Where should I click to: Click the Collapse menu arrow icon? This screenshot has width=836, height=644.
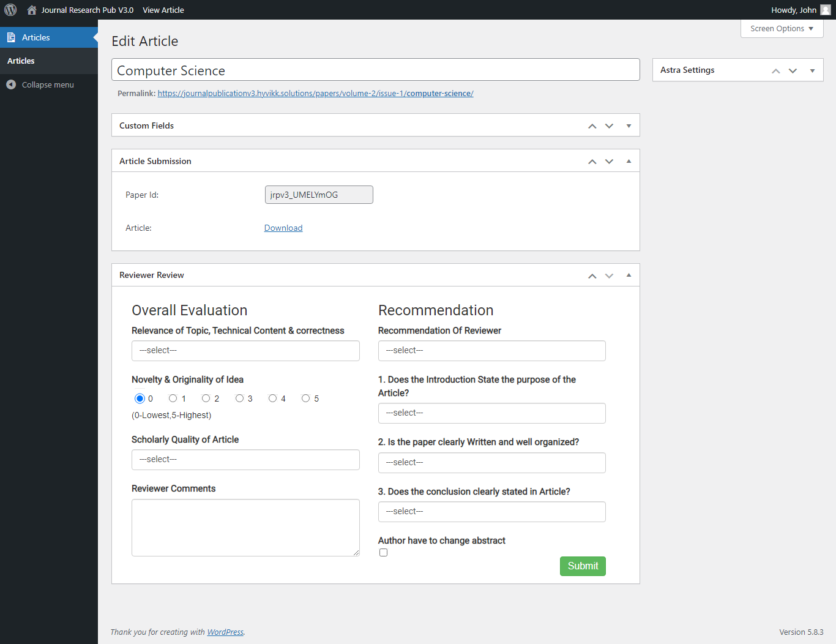coord(11,84)
